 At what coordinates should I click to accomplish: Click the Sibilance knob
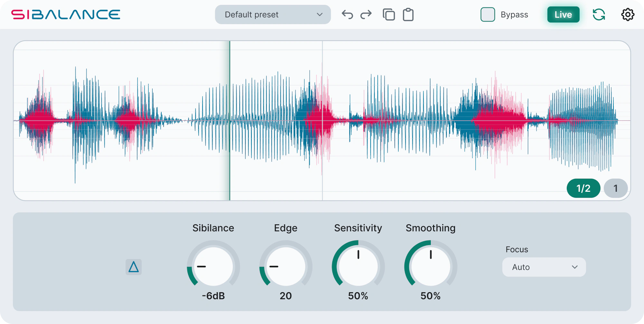pyautogui.click(x=213, y=266)
